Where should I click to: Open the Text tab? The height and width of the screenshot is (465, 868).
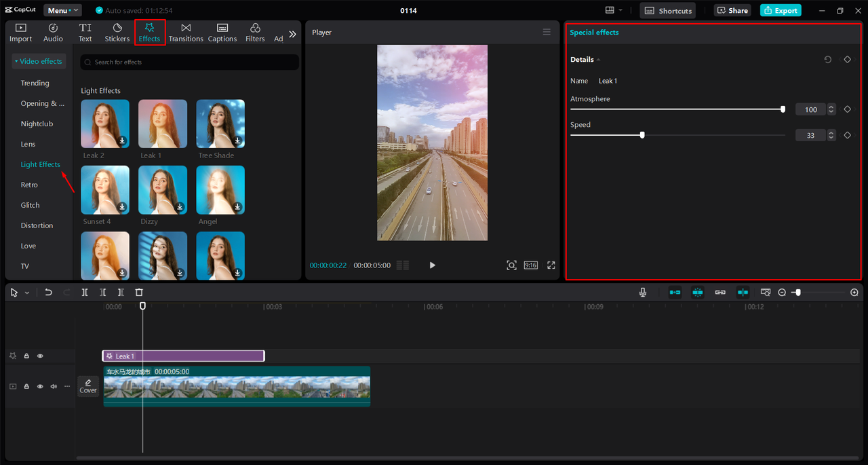click(85, 32)
